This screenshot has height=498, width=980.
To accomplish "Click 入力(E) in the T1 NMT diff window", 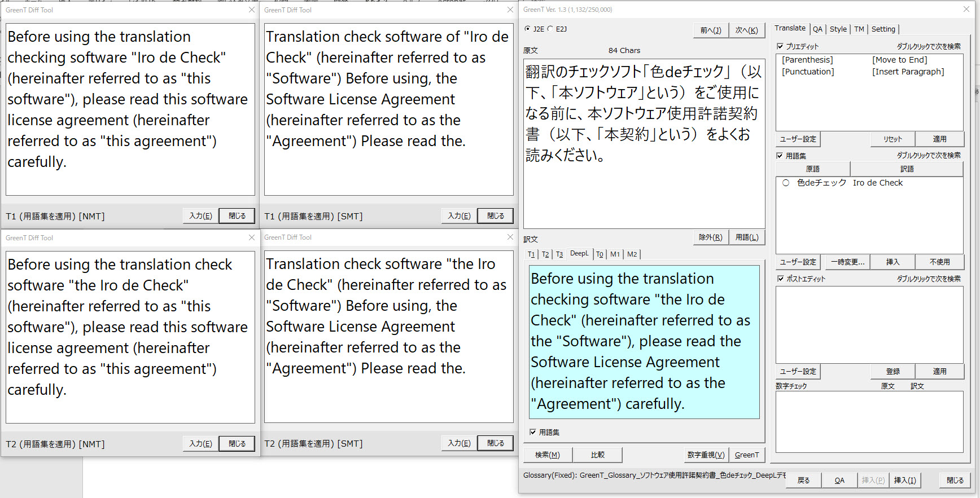I will [200, 216].
